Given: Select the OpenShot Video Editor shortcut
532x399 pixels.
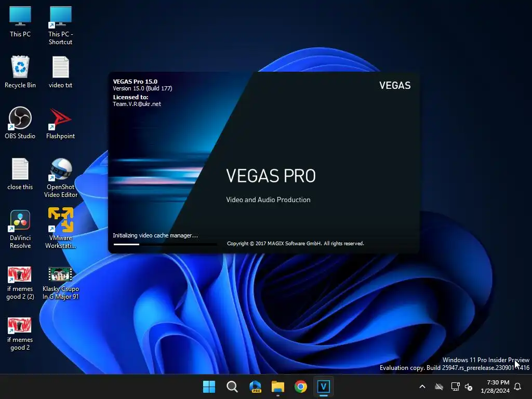Looking at the screenshot, I should click(60, 178).
